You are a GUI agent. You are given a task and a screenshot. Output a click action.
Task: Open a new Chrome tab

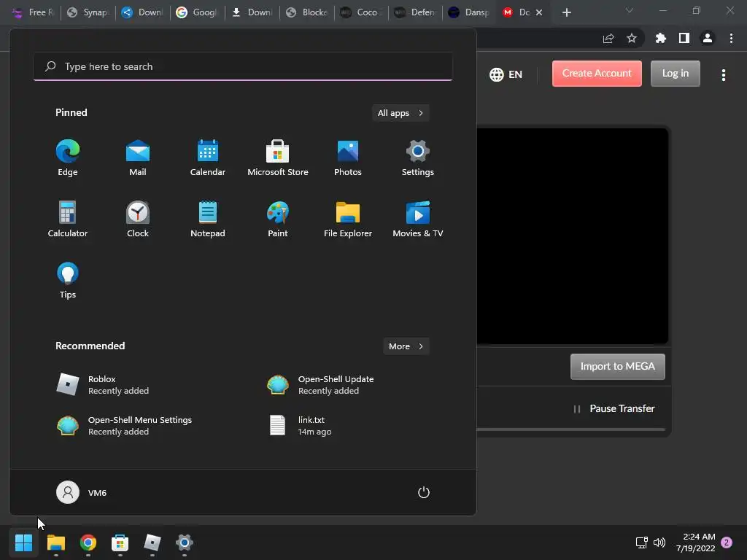566,12
